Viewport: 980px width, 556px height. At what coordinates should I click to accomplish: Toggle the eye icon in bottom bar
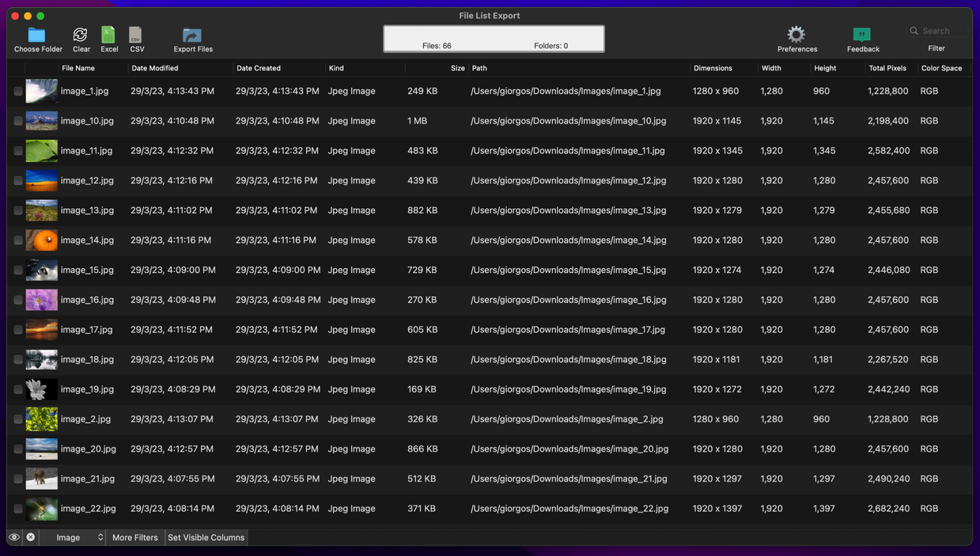coord(14,537)
